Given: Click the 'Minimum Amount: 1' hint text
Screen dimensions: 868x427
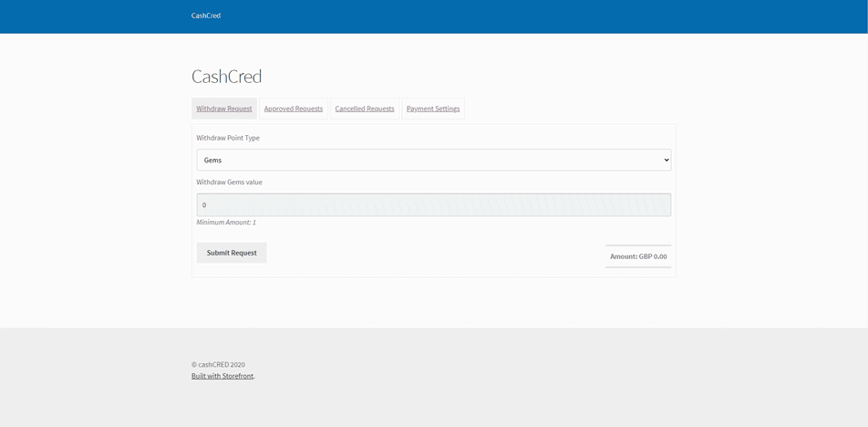Looking at the screenshot, I should pos(226,223).
